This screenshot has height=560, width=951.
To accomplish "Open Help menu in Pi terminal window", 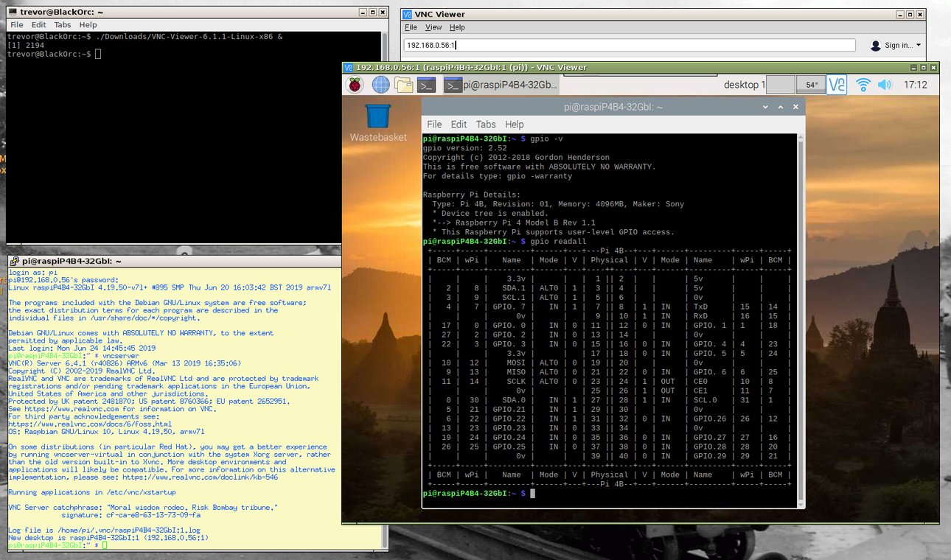I will (x=515, y=125).
